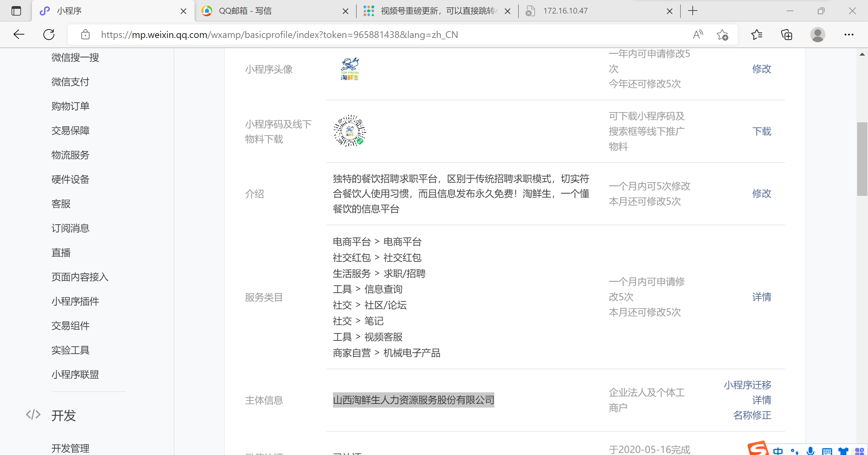Image resolution: width=868 pixels, height=455 pixels.
Task: Click the scrollbar up arrow
Action: pyautogui.click(x=862, y=54)
